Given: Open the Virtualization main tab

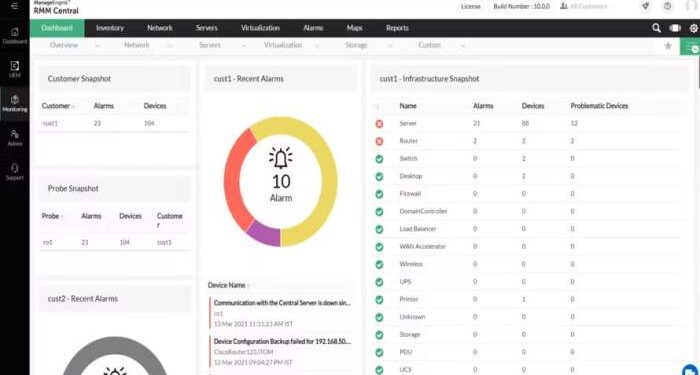Looking at the screenshot, I should point(260,28).
